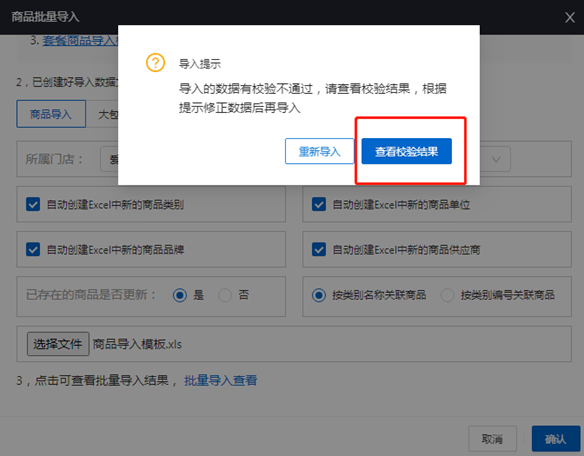Expand the dropdown chevron at right
The height and width of the screenshot is (456, 584).
[x=496, y=159]
